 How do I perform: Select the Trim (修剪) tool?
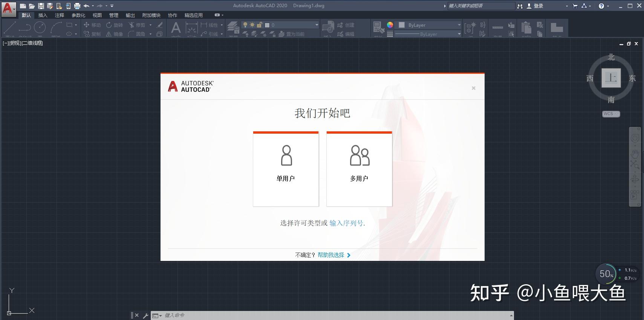[x=137, y=25]
